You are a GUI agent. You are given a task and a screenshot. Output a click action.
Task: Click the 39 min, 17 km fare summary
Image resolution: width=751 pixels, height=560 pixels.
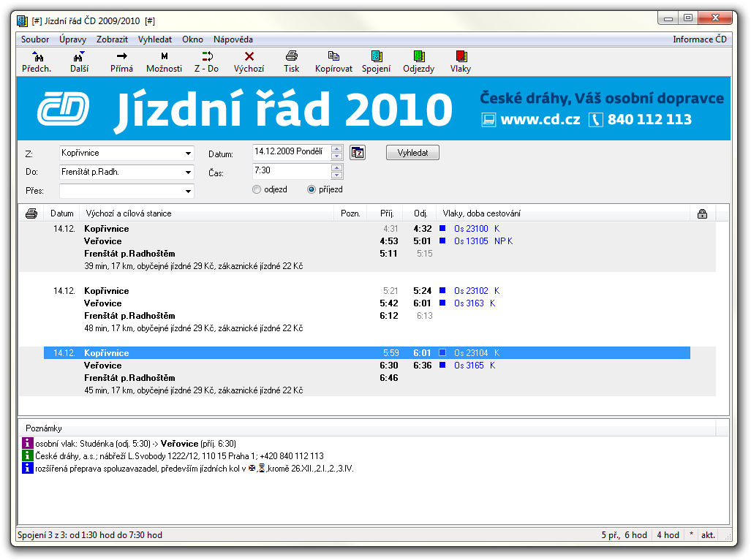click(194, 265)
